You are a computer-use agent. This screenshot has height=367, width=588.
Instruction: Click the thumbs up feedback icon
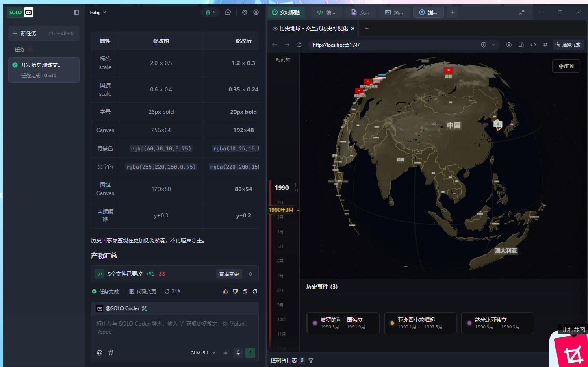click(x=226, y=291)
